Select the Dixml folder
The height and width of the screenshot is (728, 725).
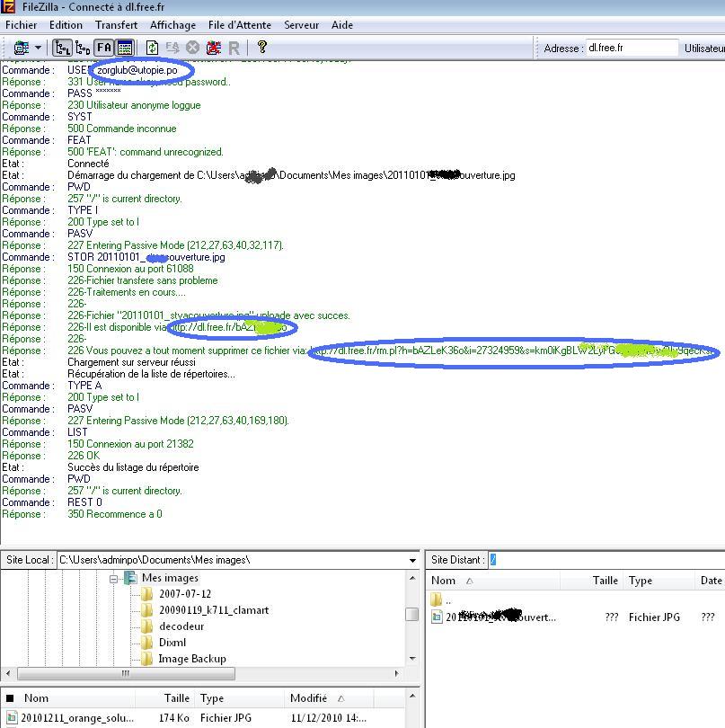tap(172, 643)
